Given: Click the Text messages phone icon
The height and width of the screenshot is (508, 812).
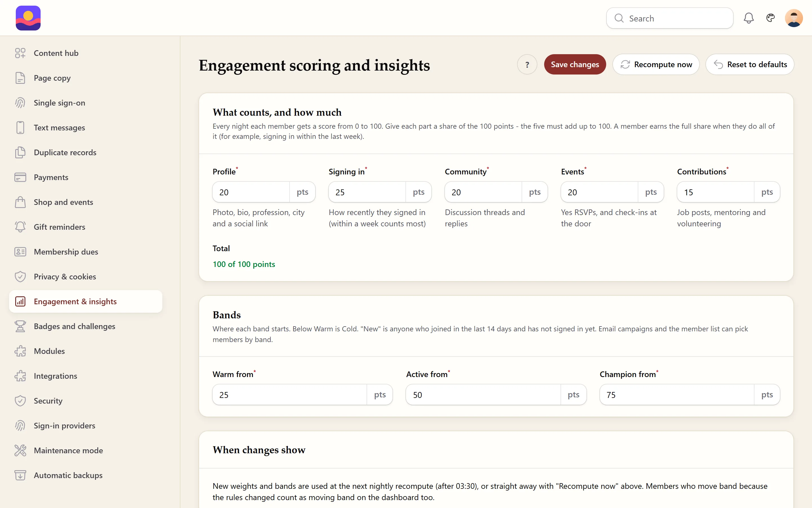Looking at the screenshot, I should 20,128.
